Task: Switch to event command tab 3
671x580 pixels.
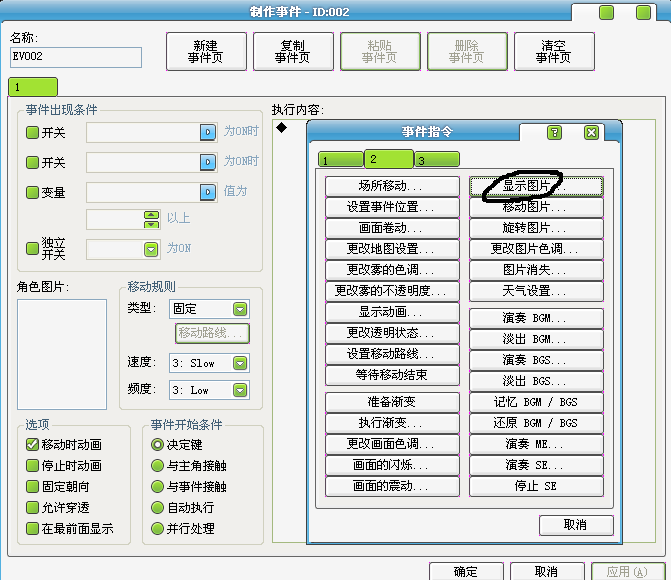Action: 437,160
